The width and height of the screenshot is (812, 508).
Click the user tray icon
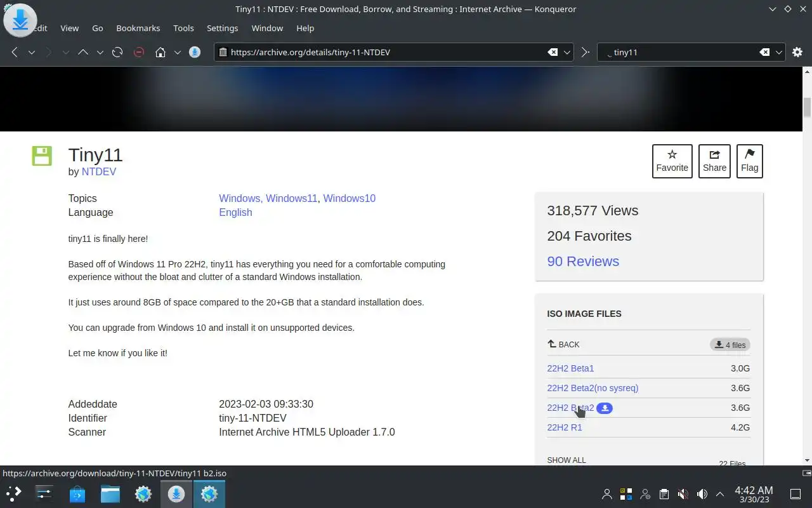pyautogui.click(x=607, y=494)
